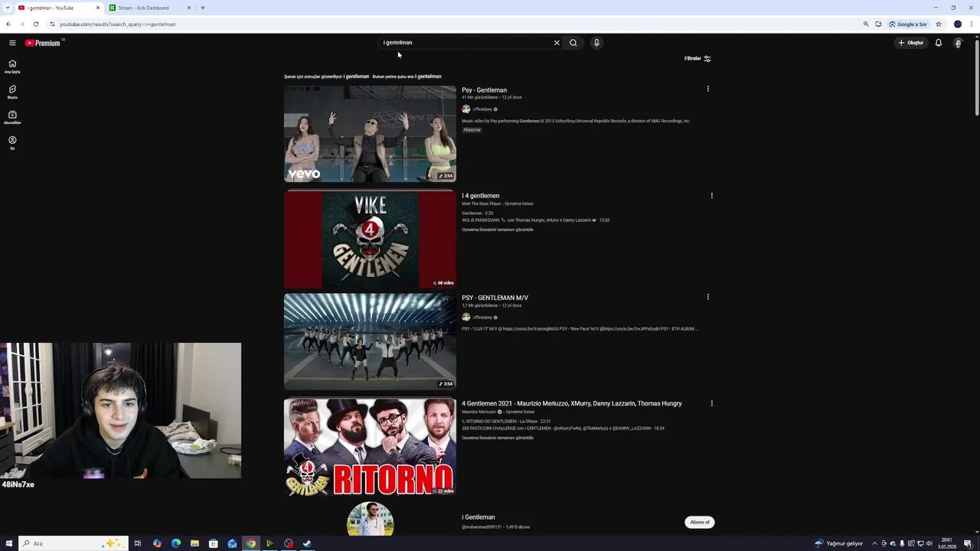The width and height of the screenshot is (980, 551).
Task: Open the Siz profile sidebar icon
Action: click(x=12, y=142)
